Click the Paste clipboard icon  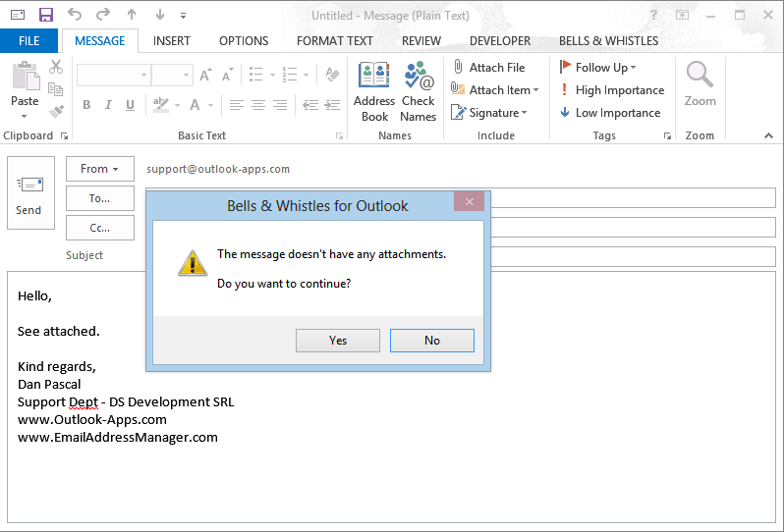25,77
